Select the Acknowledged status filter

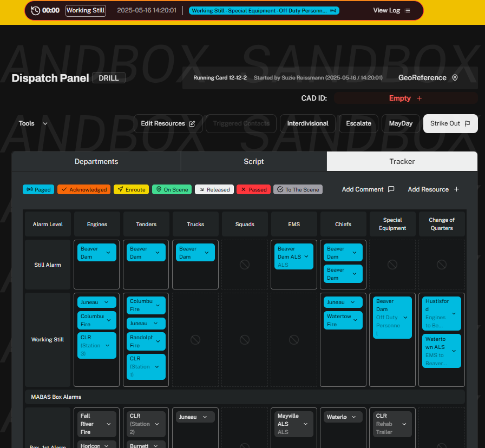pos(84,189)
